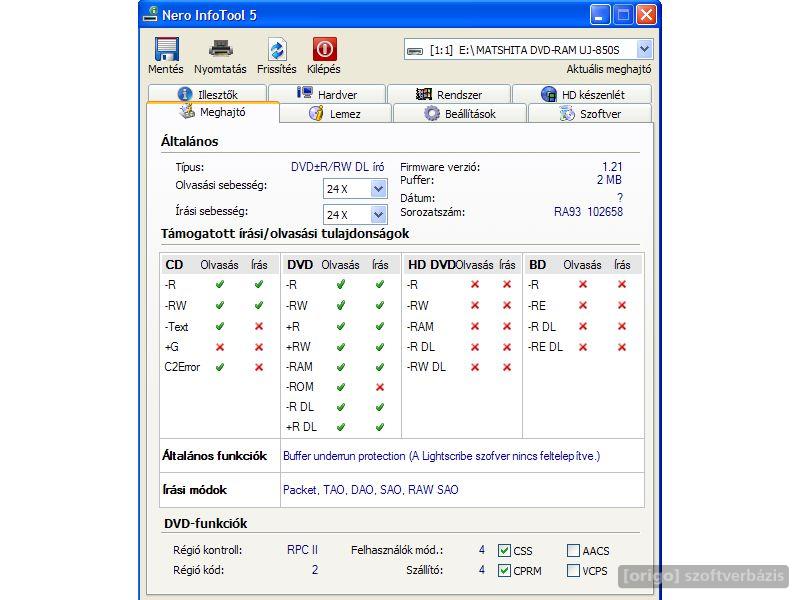Viewport: 800px width, 600px height.
Task: Click the red X for DVD -ROM írás
Action: pos(380,387)
